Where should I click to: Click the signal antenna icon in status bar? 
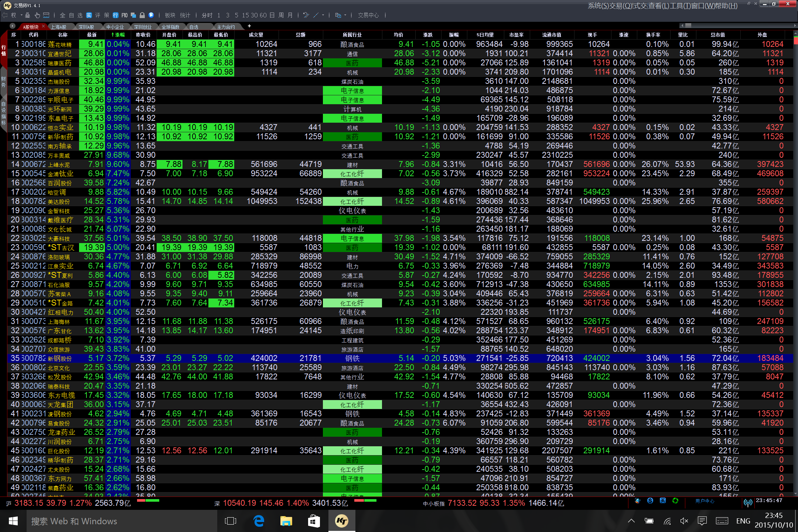pos(748,502)
